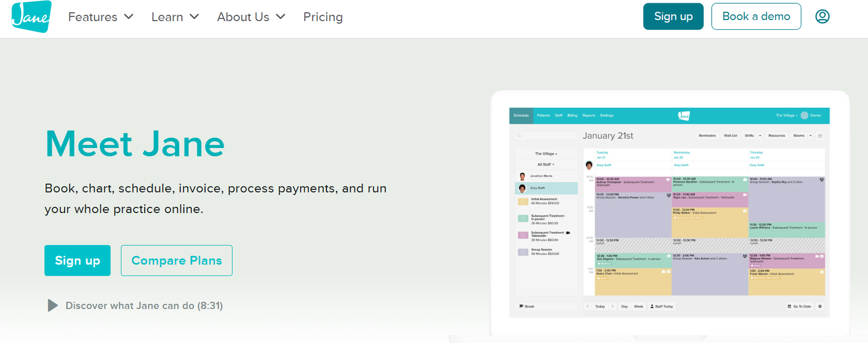Click the Book a demo button
This screenshot has width=868, height=343.
(756, 16)
